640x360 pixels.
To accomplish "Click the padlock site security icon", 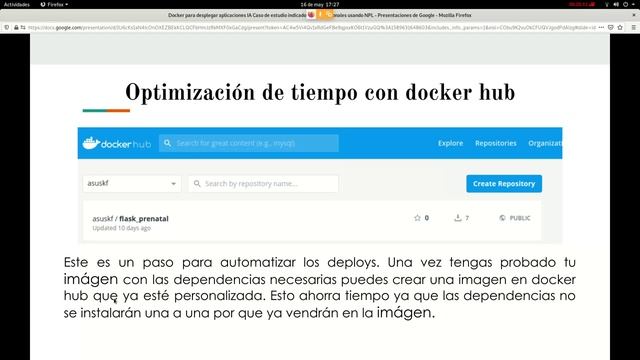I will click(16, 27).
